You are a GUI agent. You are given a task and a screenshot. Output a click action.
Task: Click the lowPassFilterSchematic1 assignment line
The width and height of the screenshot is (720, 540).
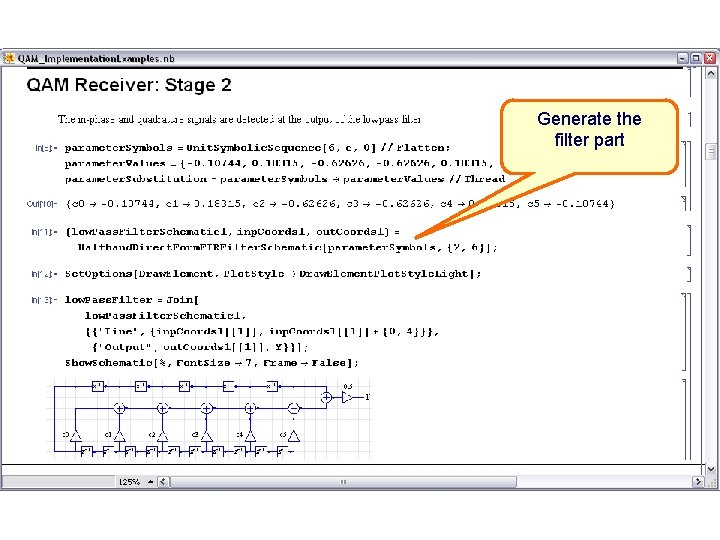coord(232,232)
